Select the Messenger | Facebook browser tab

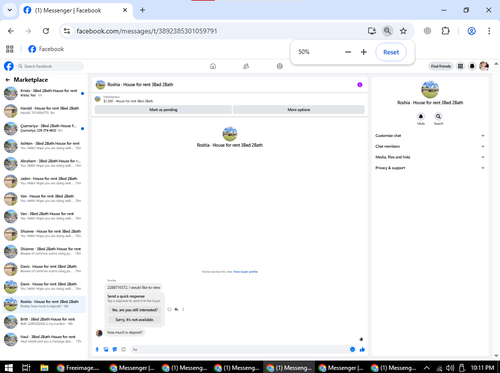click(76, 10)
